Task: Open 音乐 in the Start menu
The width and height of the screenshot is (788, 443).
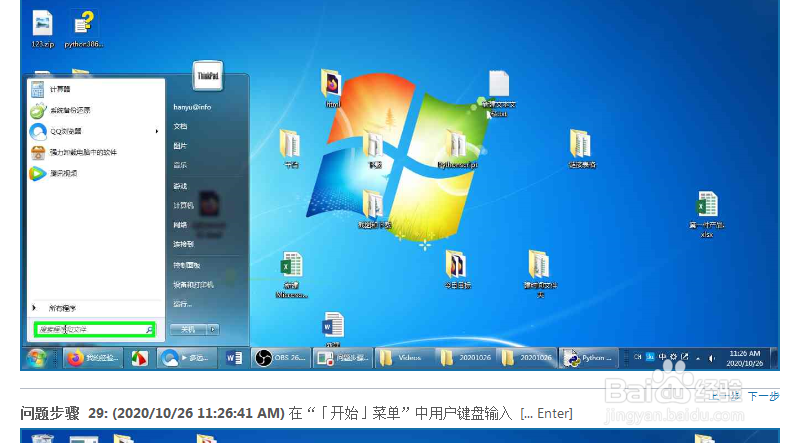Action: point(180,165)
